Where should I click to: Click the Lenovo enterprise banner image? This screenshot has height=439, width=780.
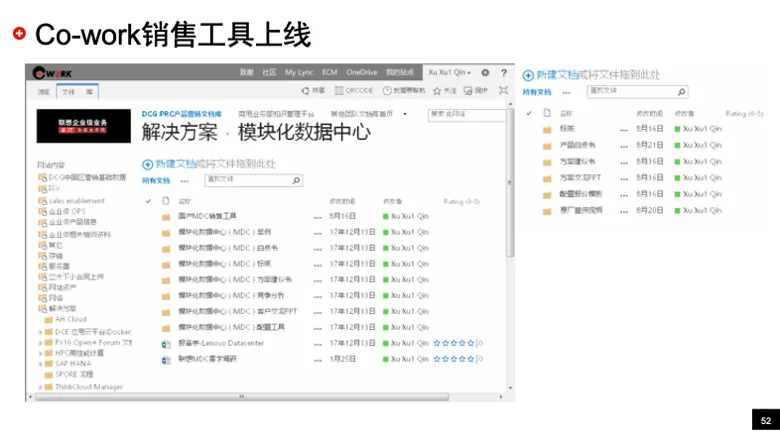84,126
